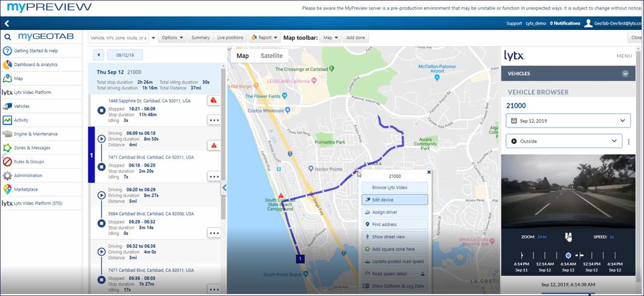Open Dashboard & Analytics from sidebar
Viewport: 644px width, 296px height.
tap(36, 65)
